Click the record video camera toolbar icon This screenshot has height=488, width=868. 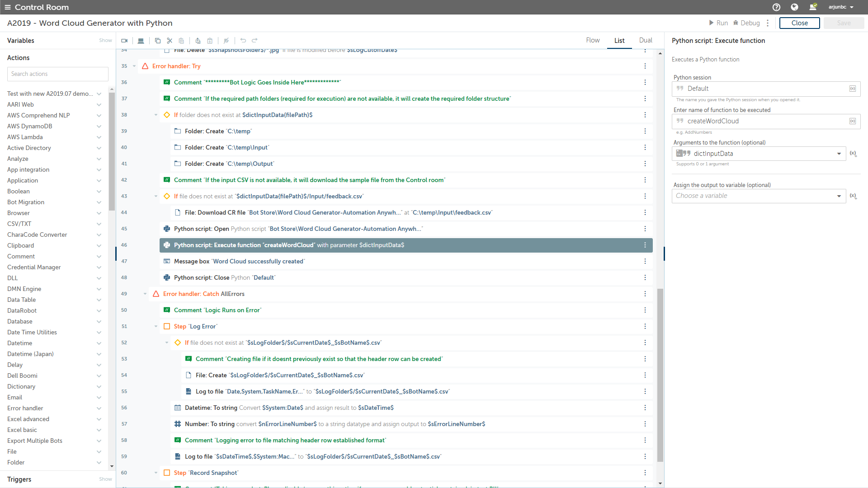[x=124, y=41]
